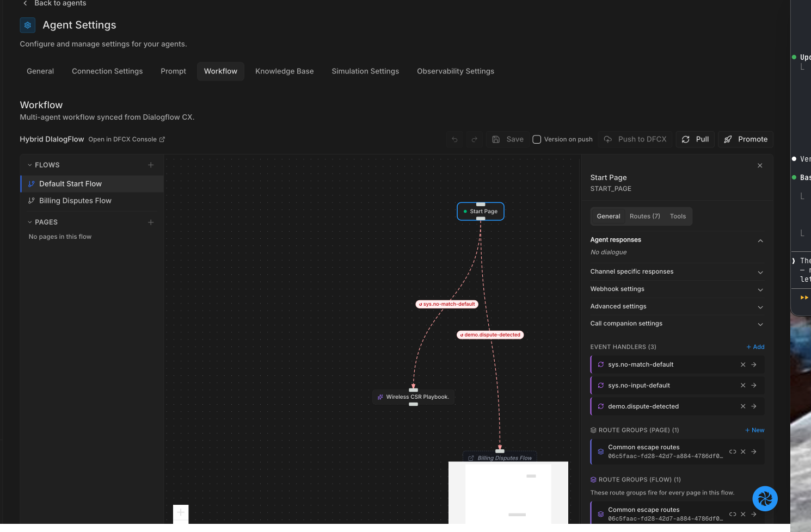This screenshot has height=532, width=811.
Task: Click the orange fast-forward icon at right edge
Action: pos(804,298)
